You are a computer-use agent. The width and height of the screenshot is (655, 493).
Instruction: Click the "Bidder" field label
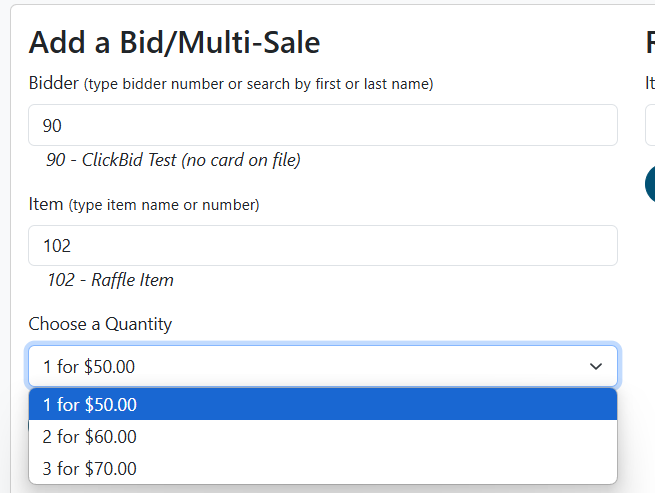pyautogui.click(x=53, y=83)
